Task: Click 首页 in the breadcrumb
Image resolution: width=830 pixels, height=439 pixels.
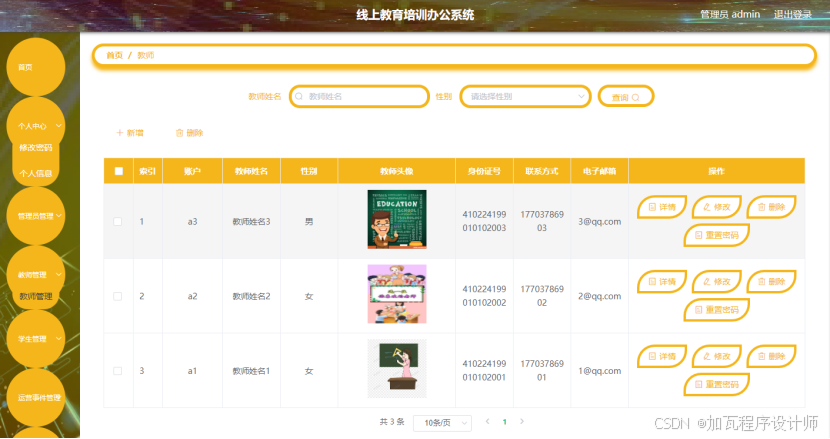Action: (114, 55)
